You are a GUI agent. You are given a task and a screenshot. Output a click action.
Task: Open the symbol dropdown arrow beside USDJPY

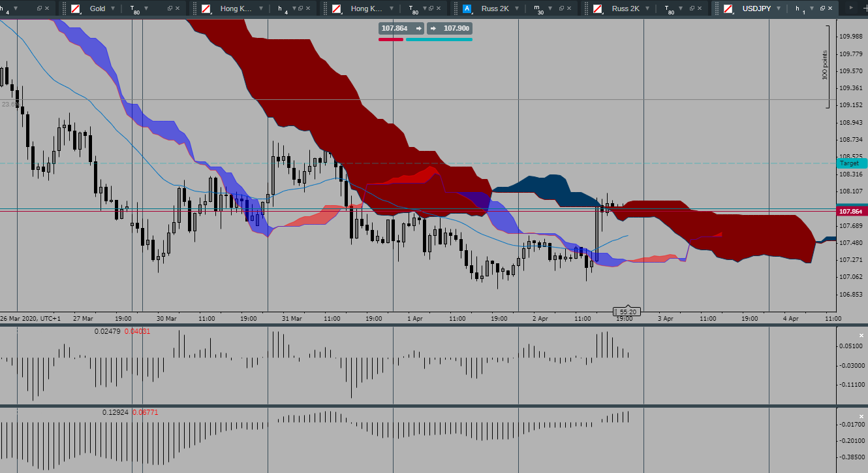click(778, 8)
